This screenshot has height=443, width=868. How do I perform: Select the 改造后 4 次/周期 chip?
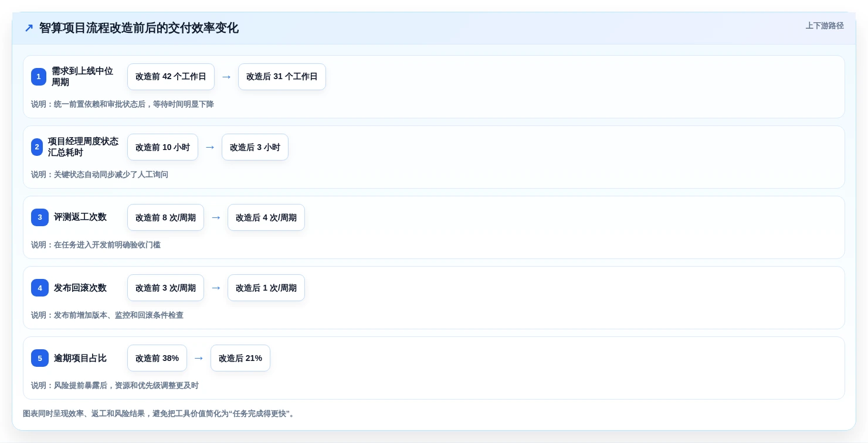(266, 217)
